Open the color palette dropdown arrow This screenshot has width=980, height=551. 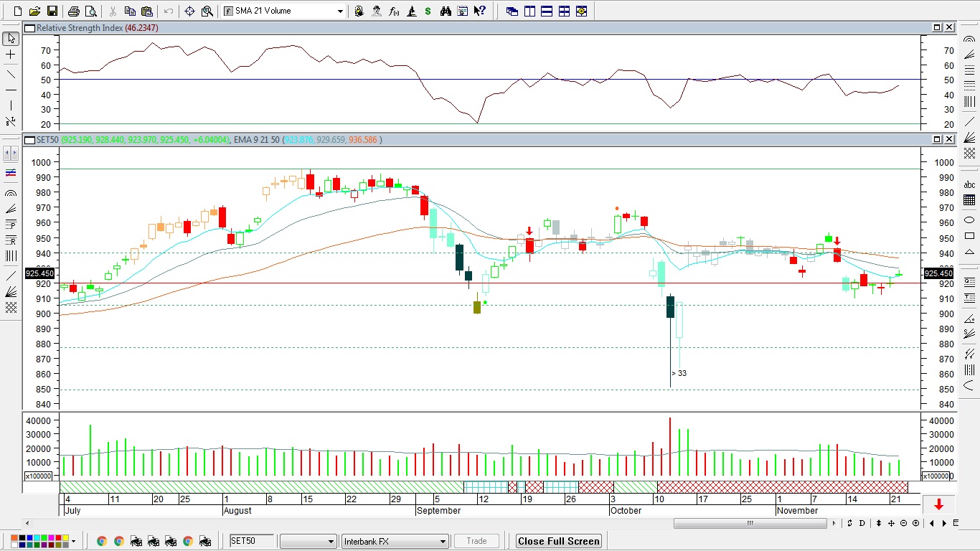click(72, 541)
